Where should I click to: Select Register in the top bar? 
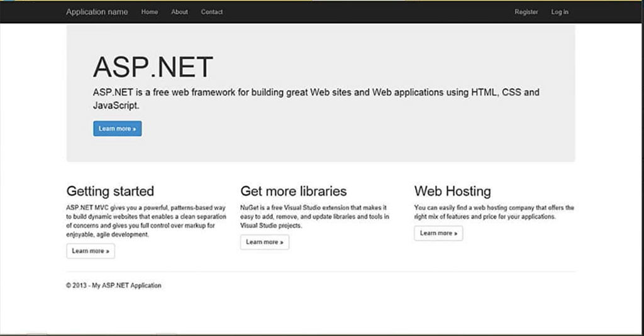tap(526, 12)
